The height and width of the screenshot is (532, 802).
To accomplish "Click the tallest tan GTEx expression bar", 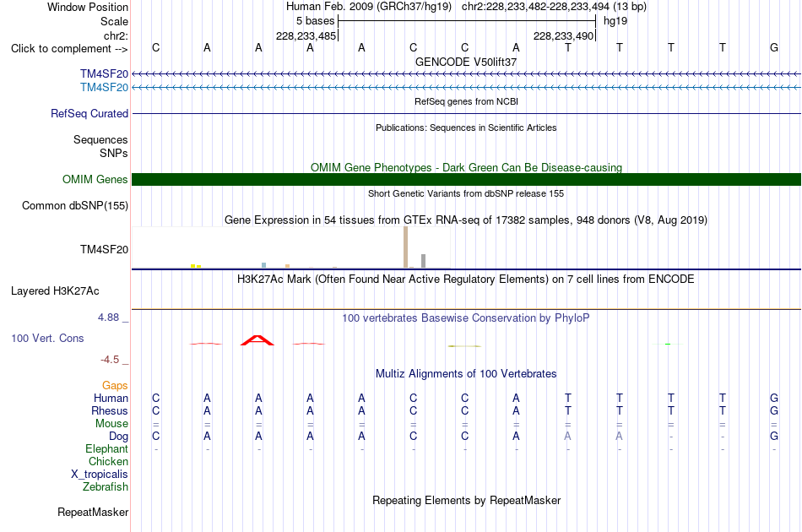I will [405, 247].
